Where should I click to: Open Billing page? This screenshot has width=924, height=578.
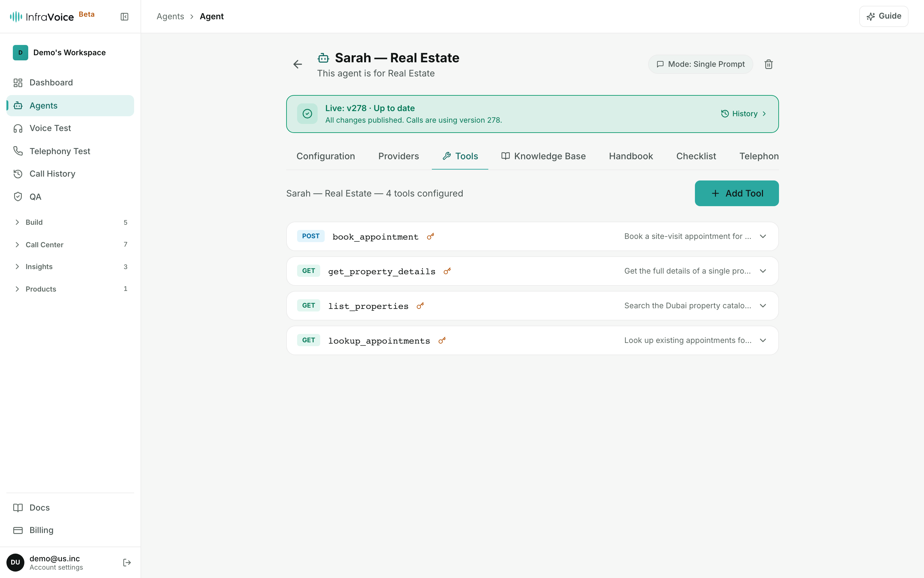[70, 530]
